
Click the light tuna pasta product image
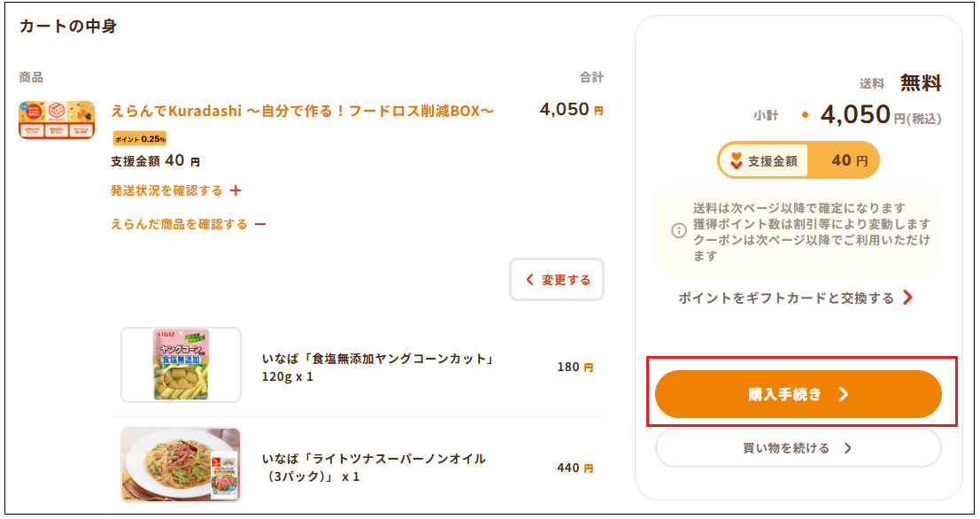(x=181, y=465)
